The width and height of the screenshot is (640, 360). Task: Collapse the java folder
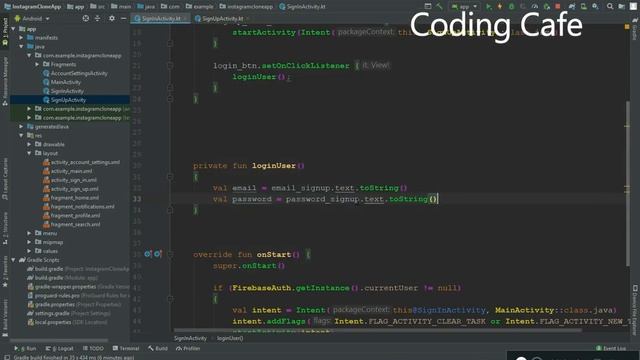pyautogui.click(x=21, y=47)
